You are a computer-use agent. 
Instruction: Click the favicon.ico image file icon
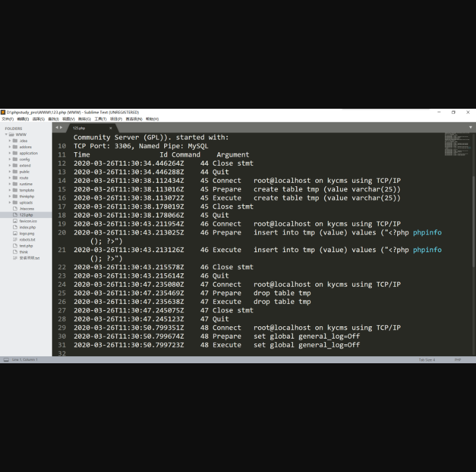pyautogui.click(x=15, y=221)
